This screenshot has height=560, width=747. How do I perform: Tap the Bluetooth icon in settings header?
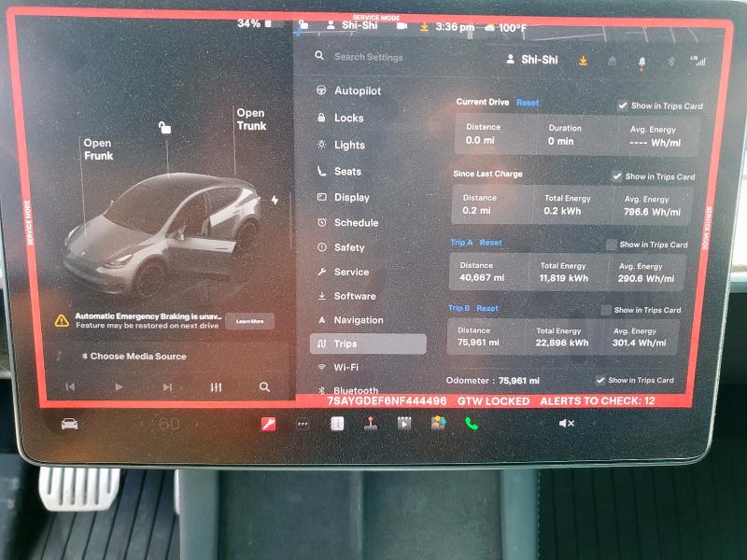tap(671, 61)
